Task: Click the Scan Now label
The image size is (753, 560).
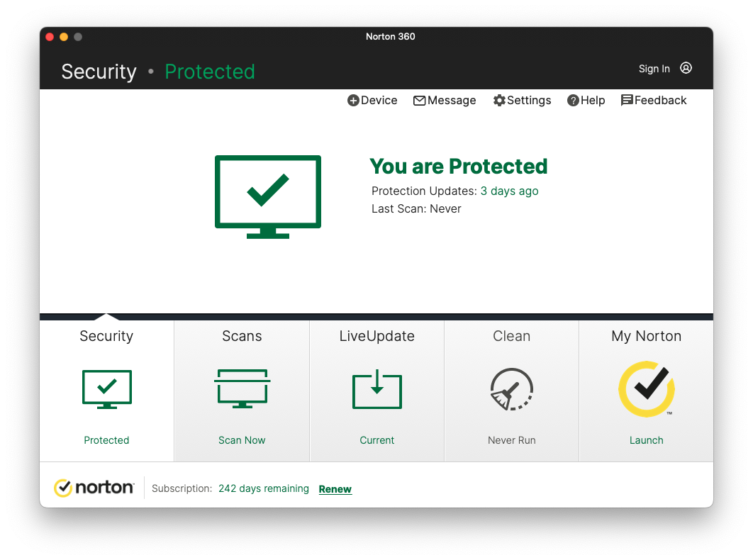Action: tap(242, 440)
